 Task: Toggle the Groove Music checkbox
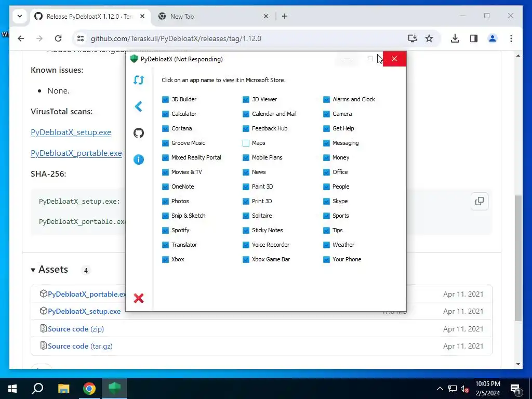165,143
